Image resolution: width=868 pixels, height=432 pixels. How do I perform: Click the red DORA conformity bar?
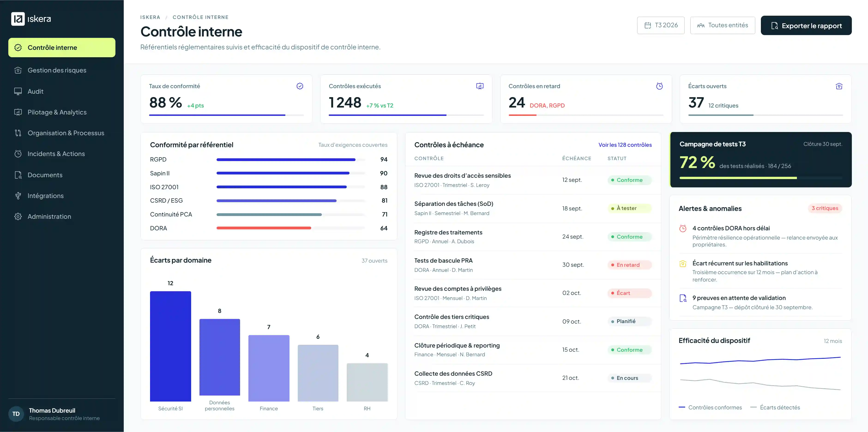click(x=264, y=228)
